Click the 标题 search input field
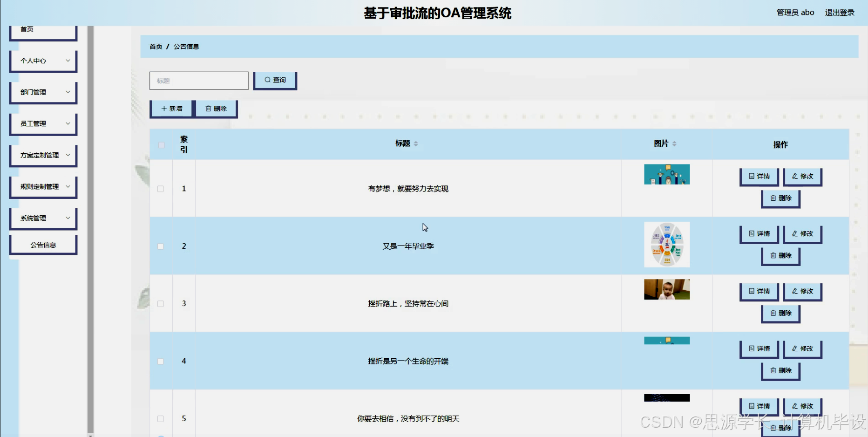 pos(198,80)
